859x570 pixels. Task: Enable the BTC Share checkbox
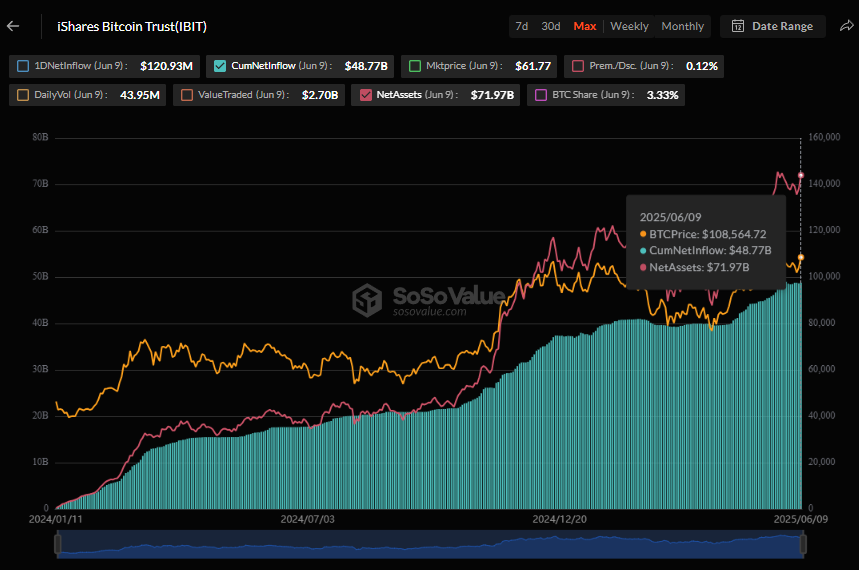541,95
